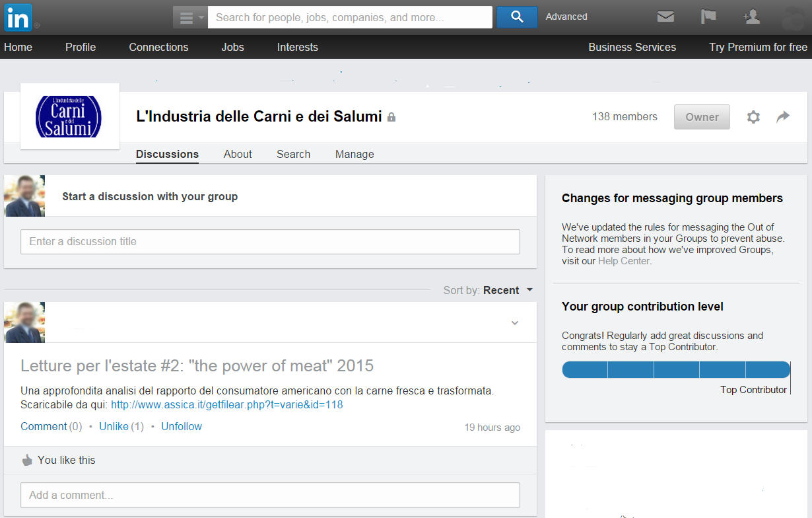Screen dimensions: 812x518
Task: Open the messages envelope icon
Action: point(665,17)
